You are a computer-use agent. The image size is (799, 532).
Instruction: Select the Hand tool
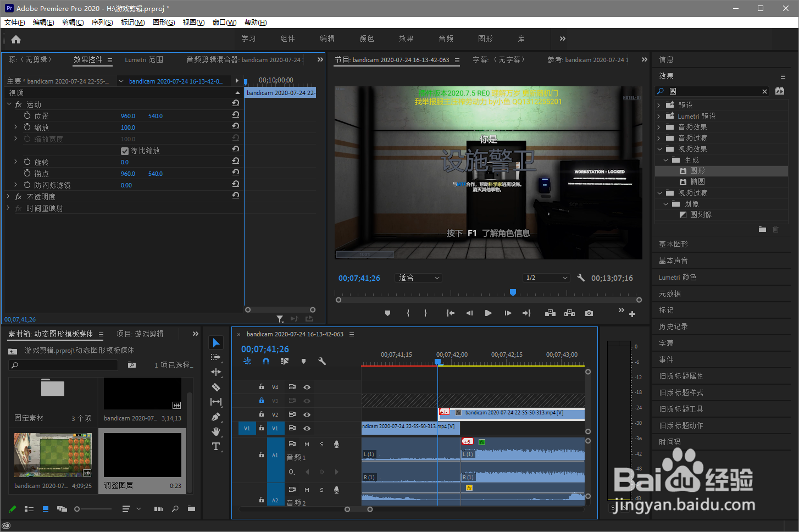click(216, 431)
